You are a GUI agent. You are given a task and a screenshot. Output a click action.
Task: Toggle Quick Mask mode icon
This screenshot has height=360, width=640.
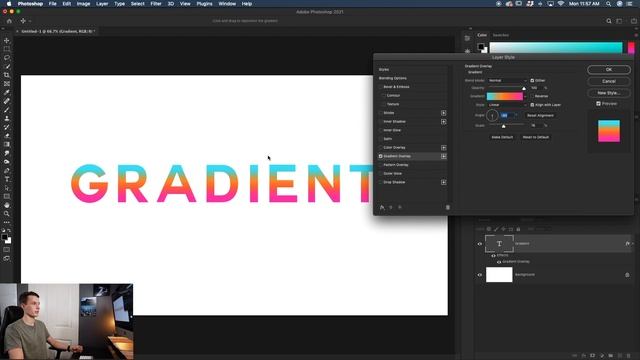point(7,249)
